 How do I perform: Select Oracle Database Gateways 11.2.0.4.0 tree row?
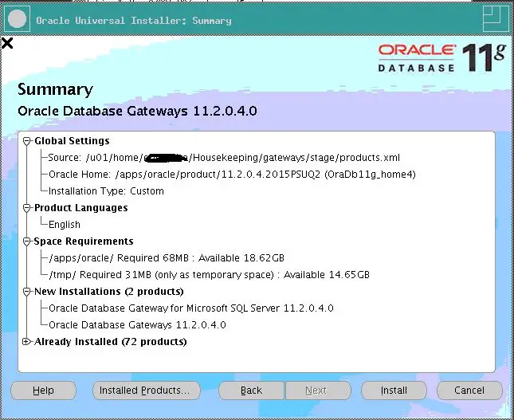pos(137,325)
